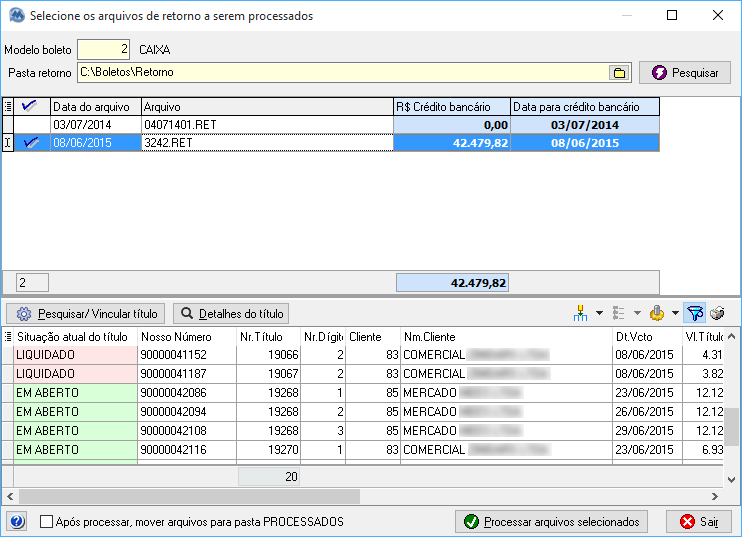
Task: Click the title count 20 in the footer
Action: (268, 476)
